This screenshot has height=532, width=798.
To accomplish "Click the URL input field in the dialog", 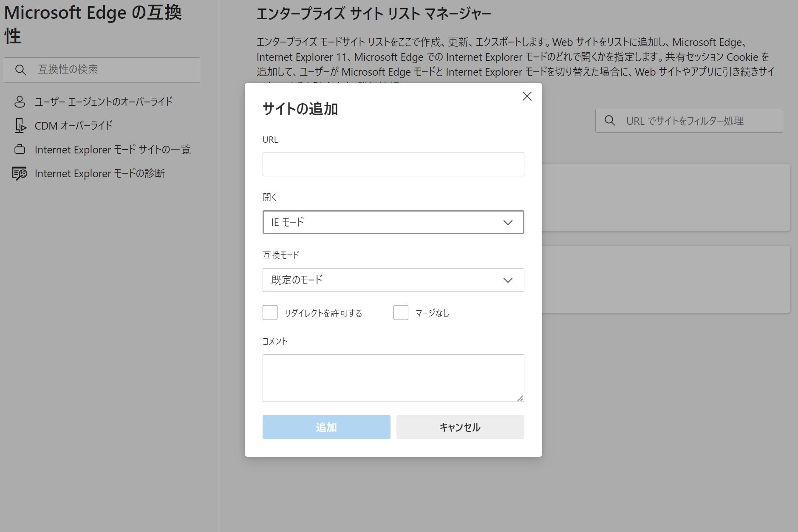I will (393, 164).
